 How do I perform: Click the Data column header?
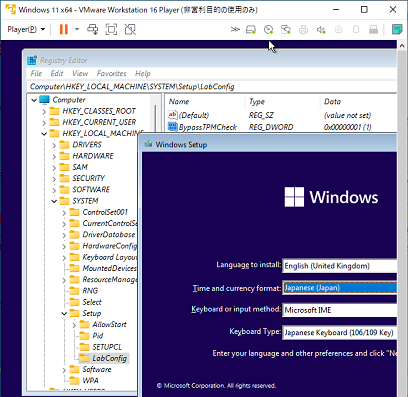point(332,101)
